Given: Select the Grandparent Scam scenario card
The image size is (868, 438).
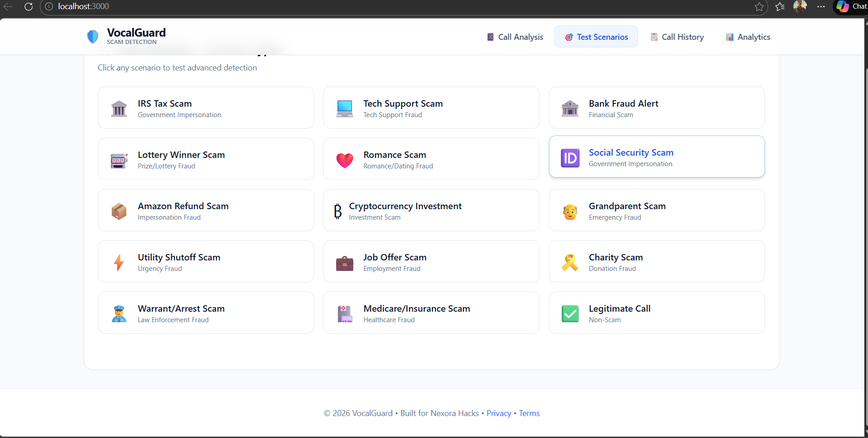Looking at the screenshot, I should (x=656, y=210).
